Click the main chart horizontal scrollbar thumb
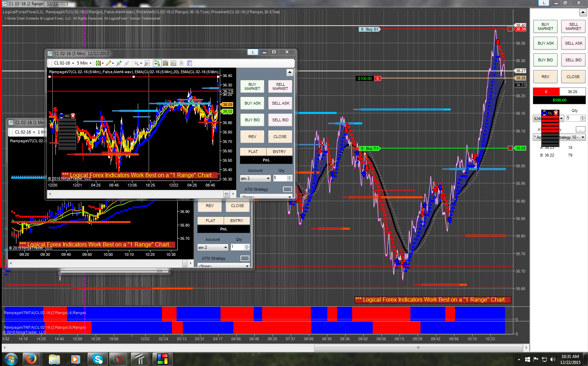588x366 pixels. (x=418, y=348)
